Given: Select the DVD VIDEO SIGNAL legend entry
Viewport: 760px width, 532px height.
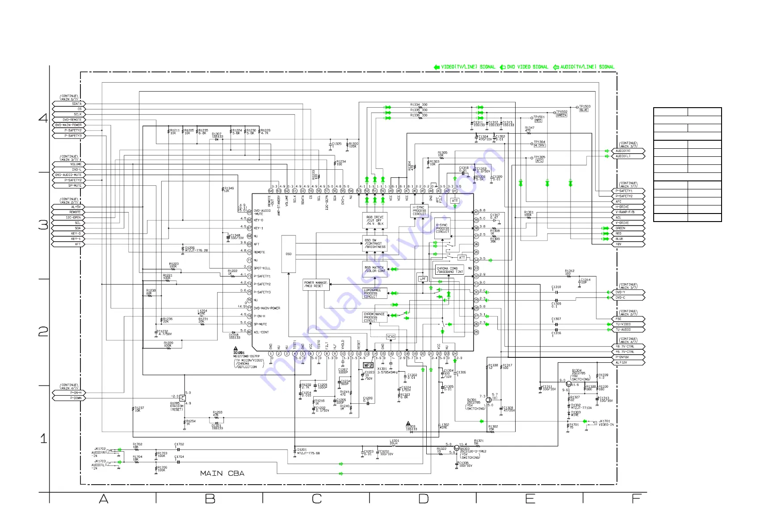Looking at the screenshot, I should (524, 67).
